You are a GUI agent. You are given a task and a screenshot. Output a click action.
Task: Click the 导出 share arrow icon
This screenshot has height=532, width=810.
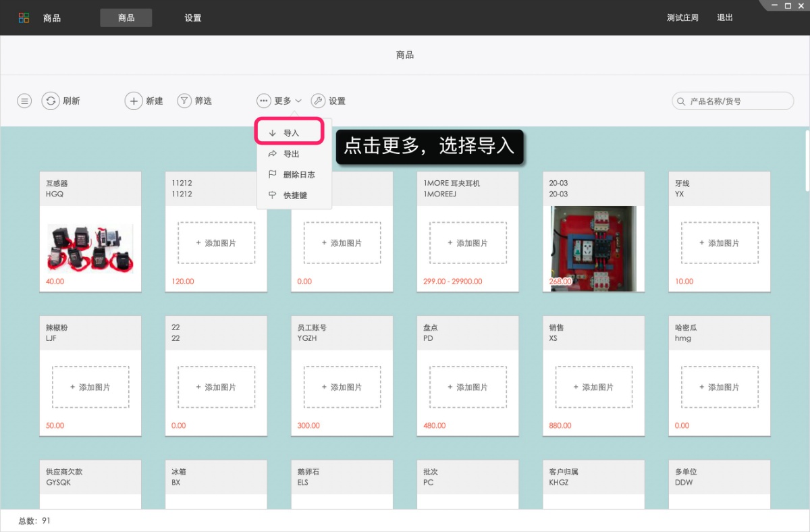[273, 154]
